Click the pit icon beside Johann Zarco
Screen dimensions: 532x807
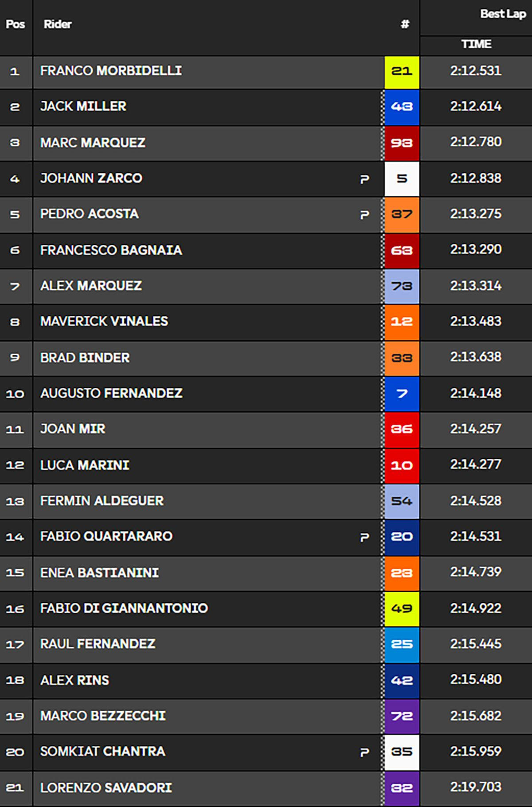pos(364,179)
